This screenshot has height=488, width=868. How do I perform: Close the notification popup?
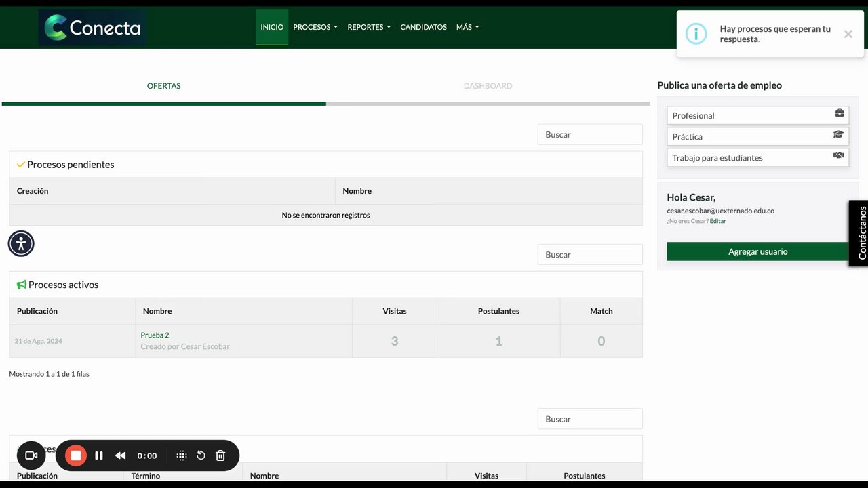tap(848, 34)
